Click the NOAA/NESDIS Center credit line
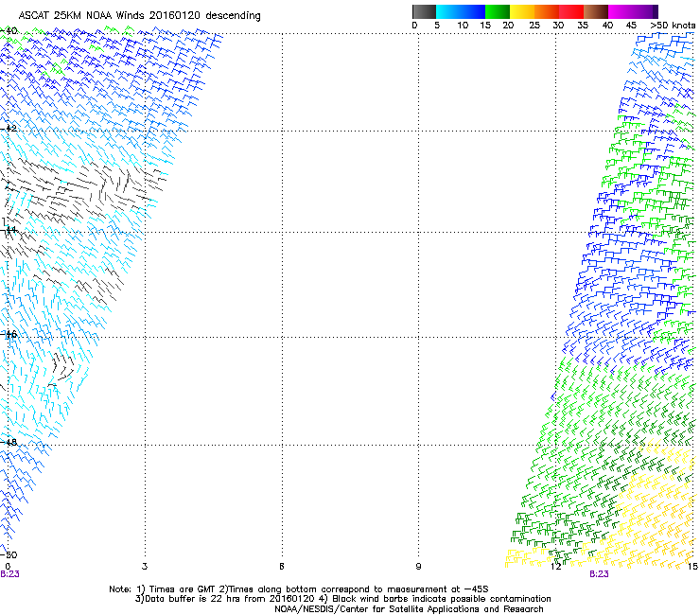The width and height of the screenshot is (700, 615). tap(409, 609)
